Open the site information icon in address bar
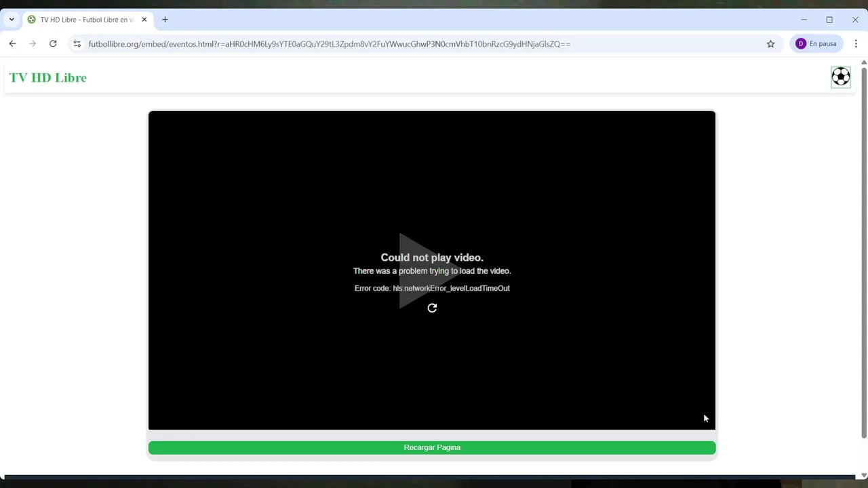The height and width of the screenshot is (488, 868). (77, 43)
